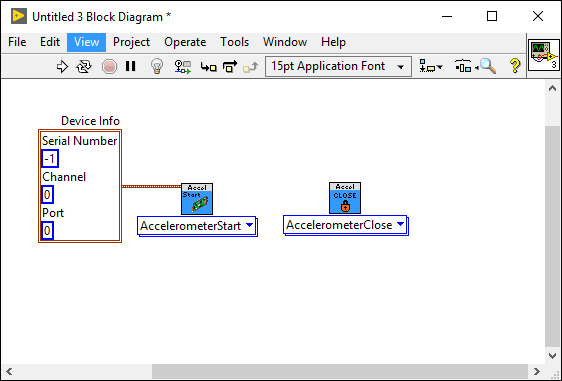Open the Project menu

click(132, 42)
